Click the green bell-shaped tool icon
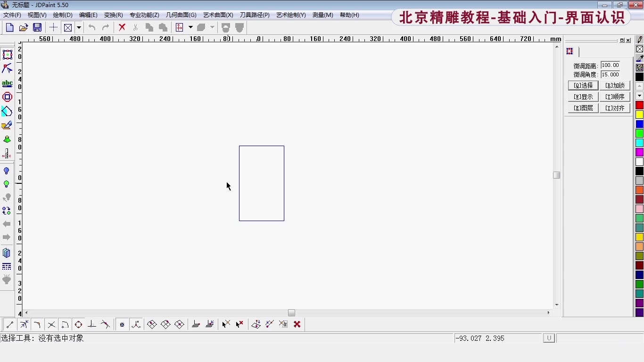This screenshot has height=362, width=644. click(7, 140)
